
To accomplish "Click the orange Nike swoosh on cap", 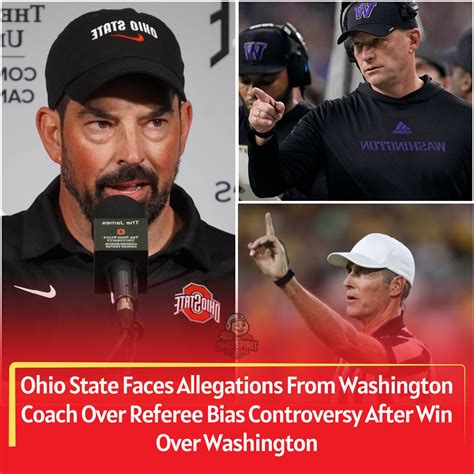I will tap(128, 37).
